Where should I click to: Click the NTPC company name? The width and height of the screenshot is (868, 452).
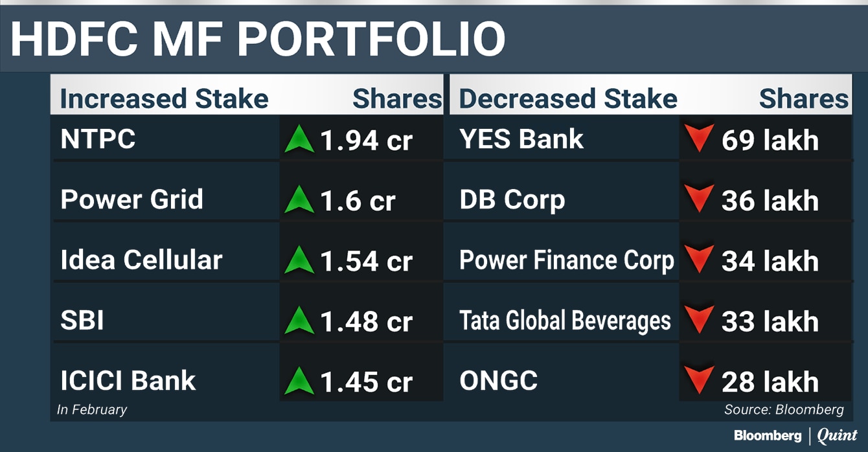pos(98,139)
